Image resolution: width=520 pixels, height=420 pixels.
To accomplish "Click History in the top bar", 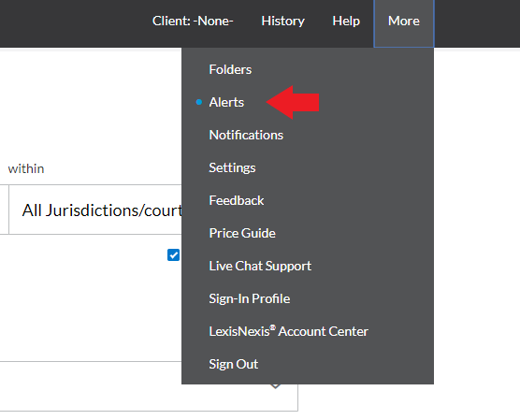I will [x=282, y=22].
